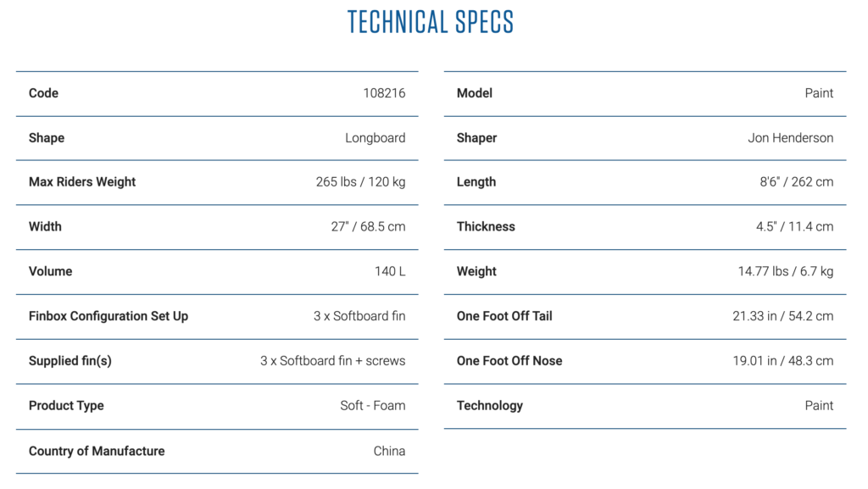Click the Finbox Configuration Set Up label
This screenshot has width=868, height=489.
click(x=108, y=316)
